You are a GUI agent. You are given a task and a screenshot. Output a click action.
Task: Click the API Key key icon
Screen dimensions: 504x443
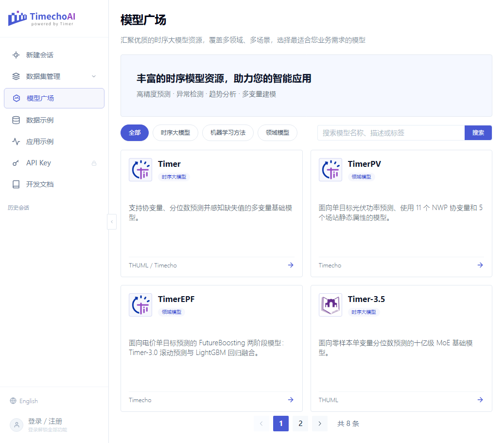[16, 163]
